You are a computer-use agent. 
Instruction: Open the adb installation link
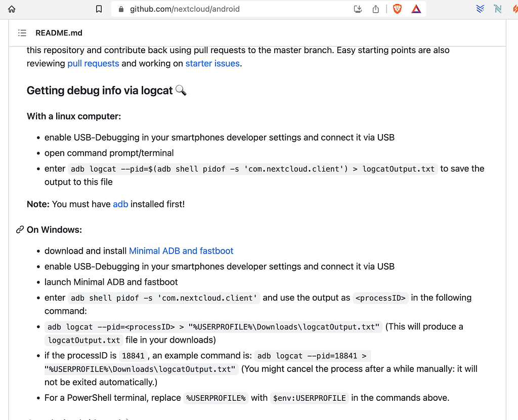click(120, 204)
